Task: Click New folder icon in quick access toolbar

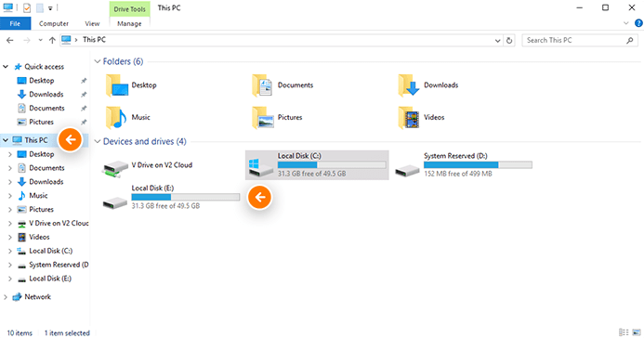Action: click(39, 7)
